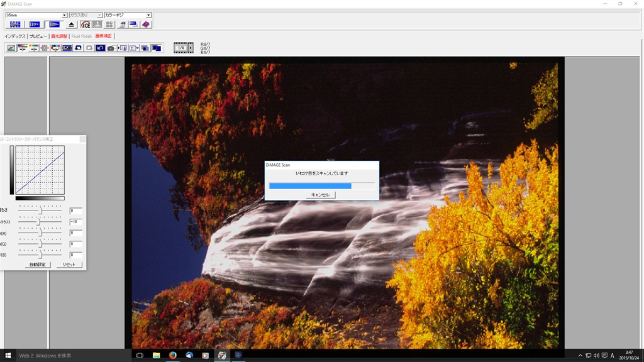The width and height of the screenshot is (644, 362).
Task: Open the purple help book icon
Action: [x=146, y=25]
